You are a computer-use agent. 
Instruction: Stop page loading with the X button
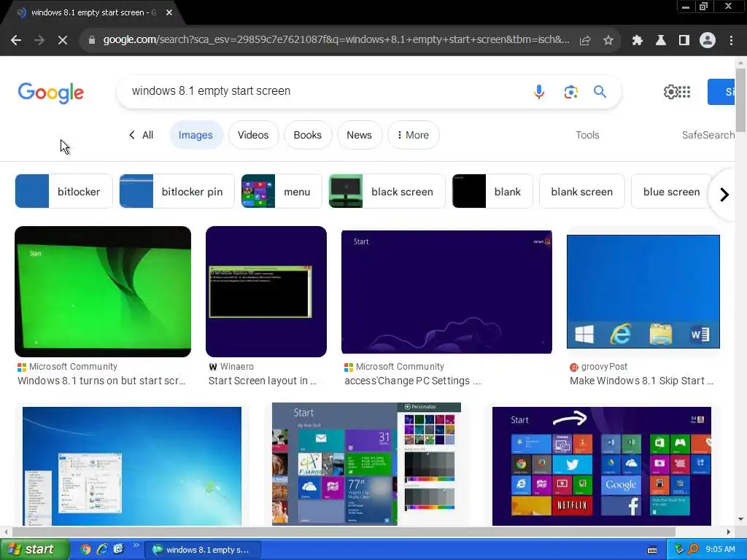63,41
